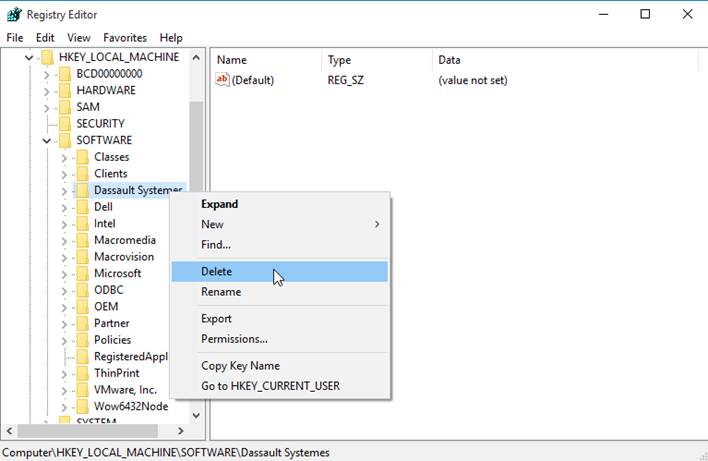Image resolution: width=708 pixels, height=461 pixels.
Task: Click the Wow6432Node folder icon
Action: [83, 407]
